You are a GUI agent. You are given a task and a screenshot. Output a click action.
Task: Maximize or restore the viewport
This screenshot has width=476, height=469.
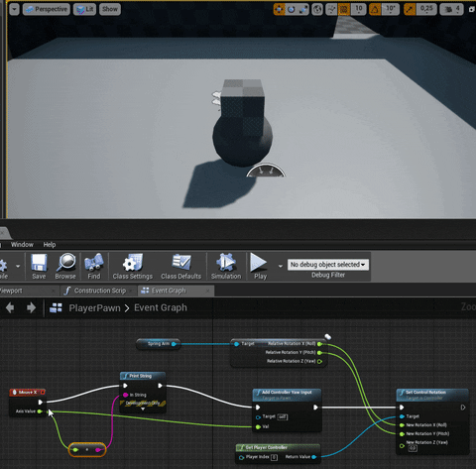tap(472, 9)
